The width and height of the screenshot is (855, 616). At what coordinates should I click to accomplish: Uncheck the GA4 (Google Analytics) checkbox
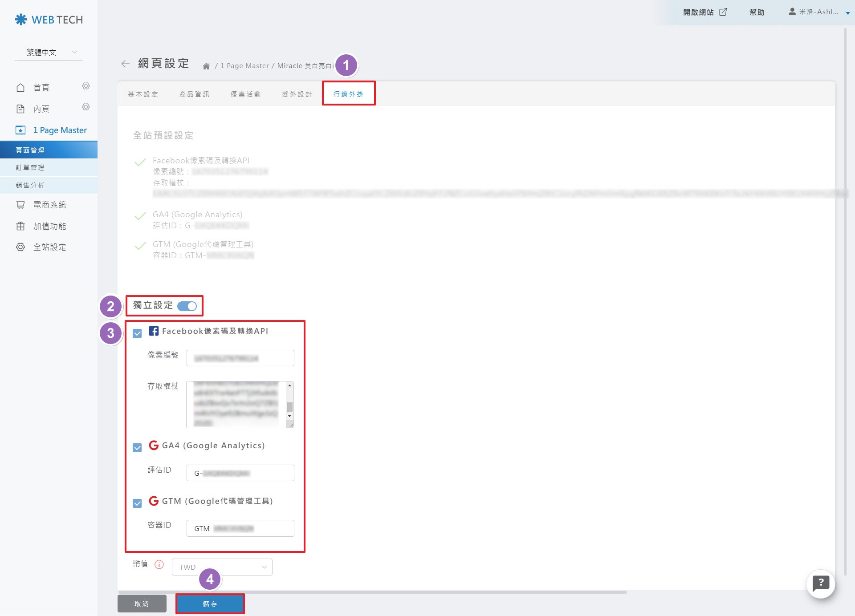[x=137, y=447]
